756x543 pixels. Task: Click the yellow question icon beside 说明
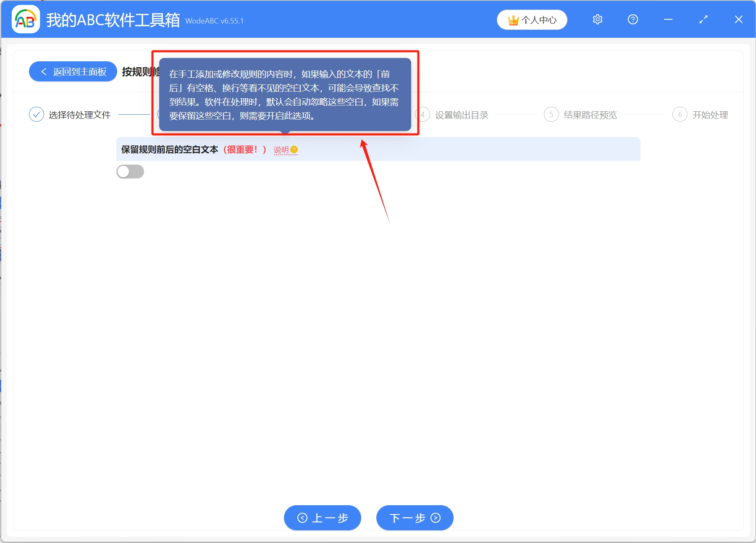coord(295,150)
